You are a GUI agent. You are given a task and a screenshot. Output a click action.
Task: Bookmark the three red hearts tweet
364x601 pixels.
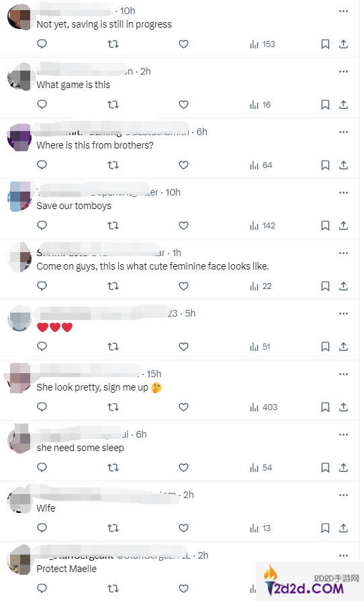tap(325, 347)
